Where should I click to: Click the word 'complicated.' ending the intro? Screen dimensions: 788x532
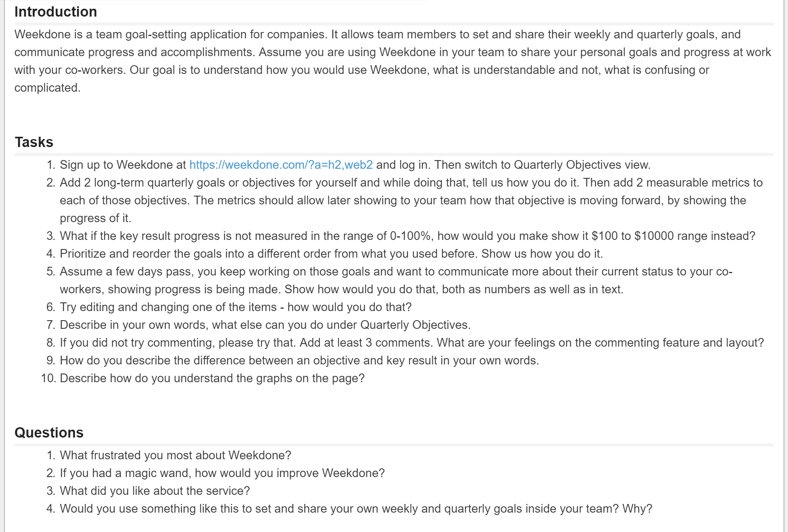tap(47, 88)
